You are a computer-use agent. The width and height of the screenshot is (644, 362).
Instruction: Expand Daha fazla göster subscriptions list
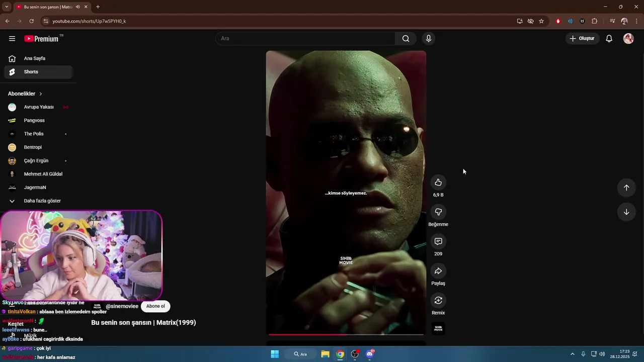[x=38, y=201]
